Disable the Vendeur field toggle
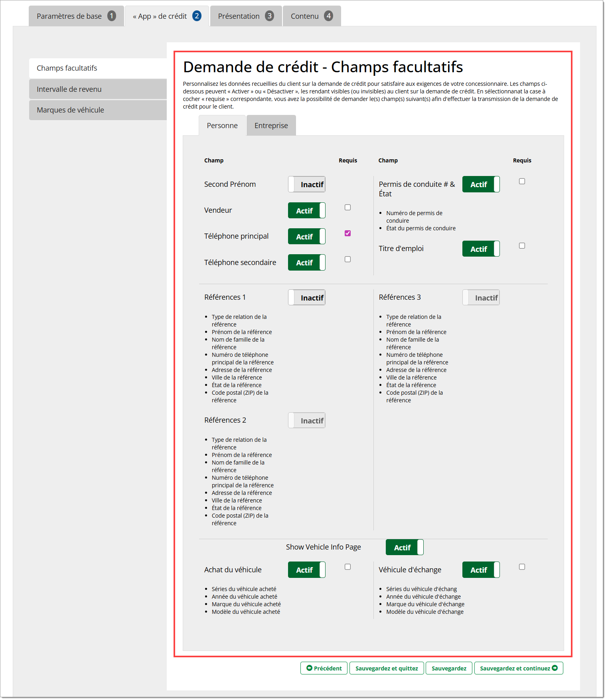The image size is (606, 700). tap(306, 210)
